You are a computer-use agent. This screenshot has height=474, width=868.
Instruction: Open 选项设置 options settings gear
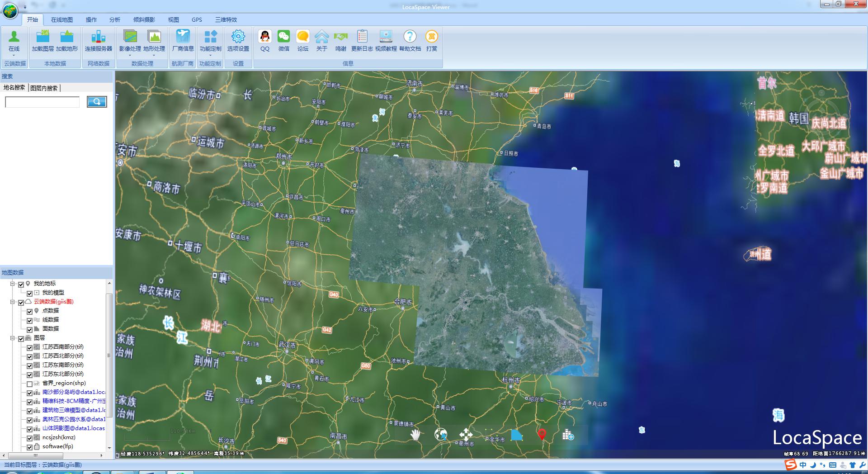(238, 37)
